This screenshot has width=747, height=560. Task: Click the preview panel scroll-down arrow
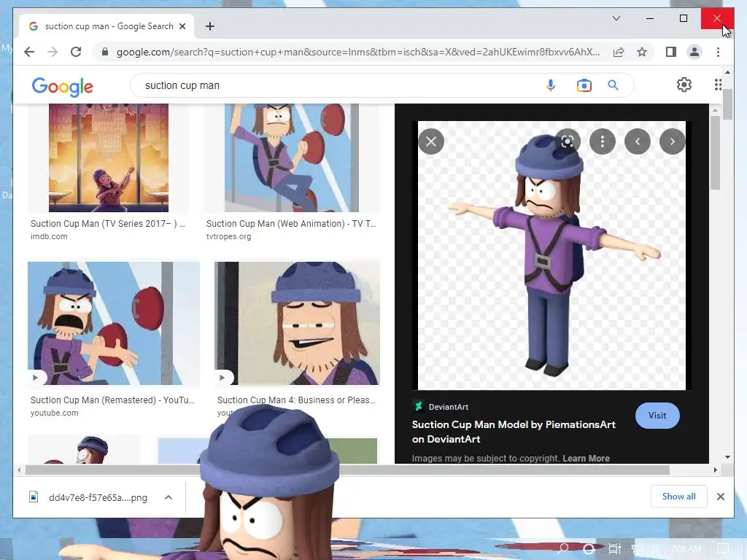pyautogui.click(x=727, y=457)
